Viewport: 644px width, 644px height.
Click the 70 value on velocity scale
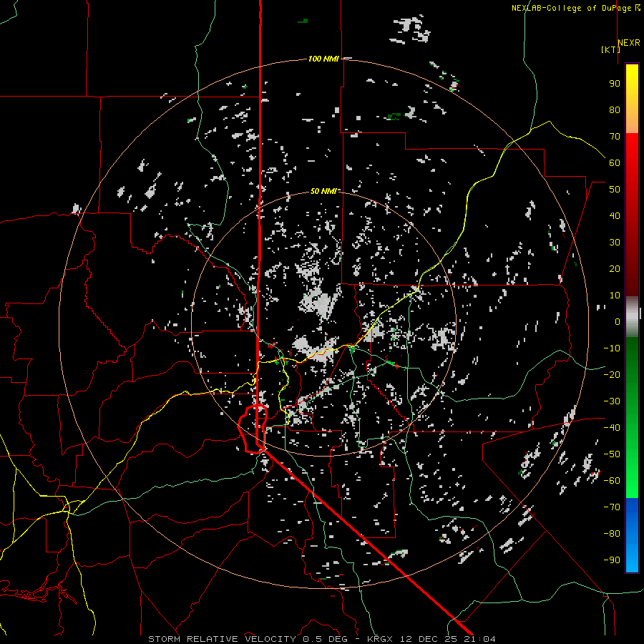coord(615,137)
